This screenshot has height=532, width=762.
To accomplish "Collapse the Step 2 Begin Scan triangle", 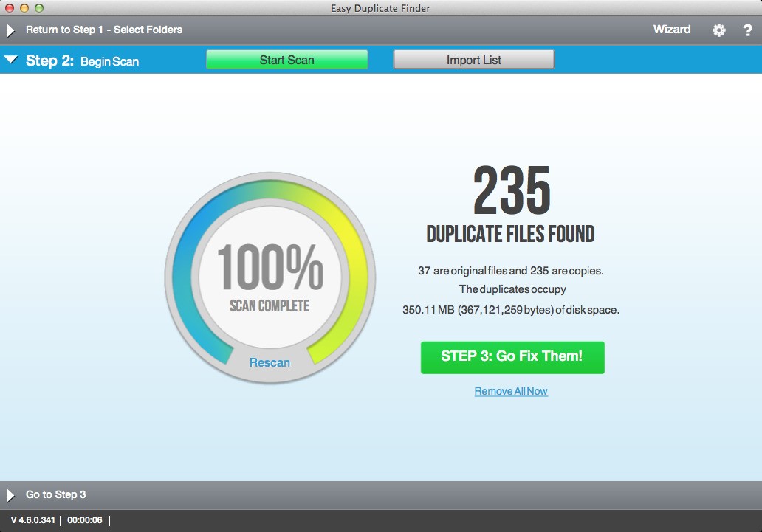I will (x=10, y=60).
